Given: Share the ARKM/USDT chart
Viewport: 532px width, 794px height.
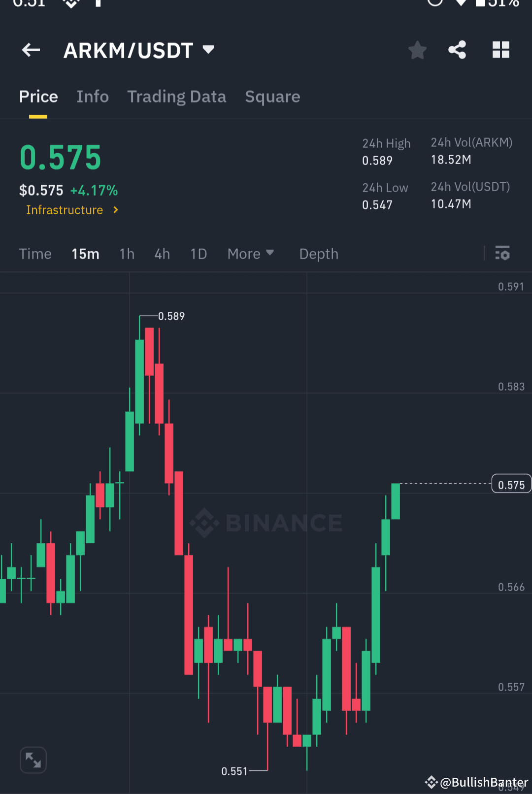Looking at the screenshot, I should pos(457,50).
